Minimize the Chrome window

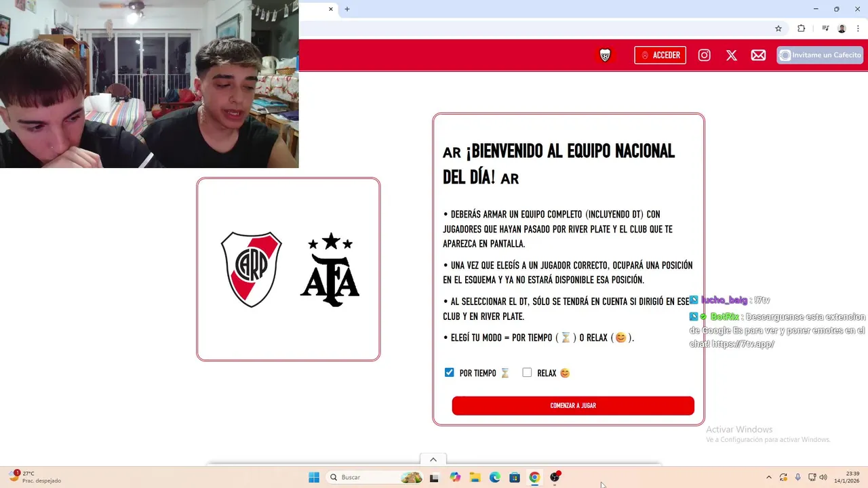point(816,9)
